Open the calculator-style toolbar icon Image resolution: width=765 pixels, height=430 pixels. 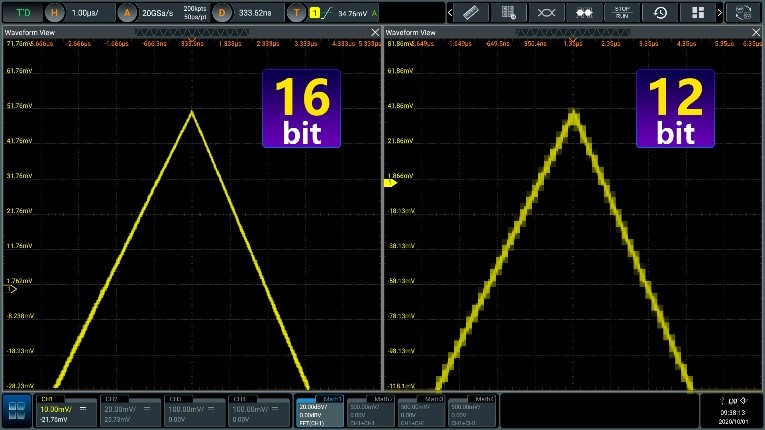(x=509, y=13)
